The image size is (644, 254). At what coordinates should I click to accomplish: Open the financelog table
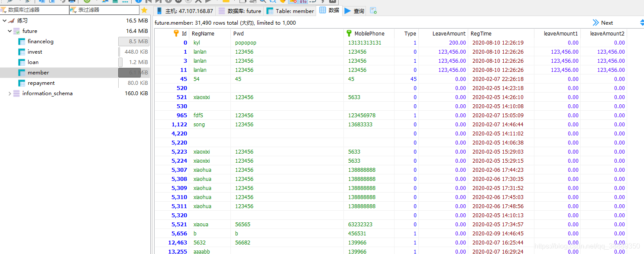tap(41, 42)
